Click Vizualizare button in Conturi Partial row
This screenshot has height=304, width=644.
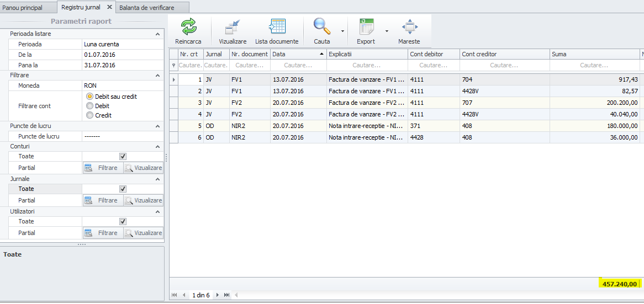point(144,168)
